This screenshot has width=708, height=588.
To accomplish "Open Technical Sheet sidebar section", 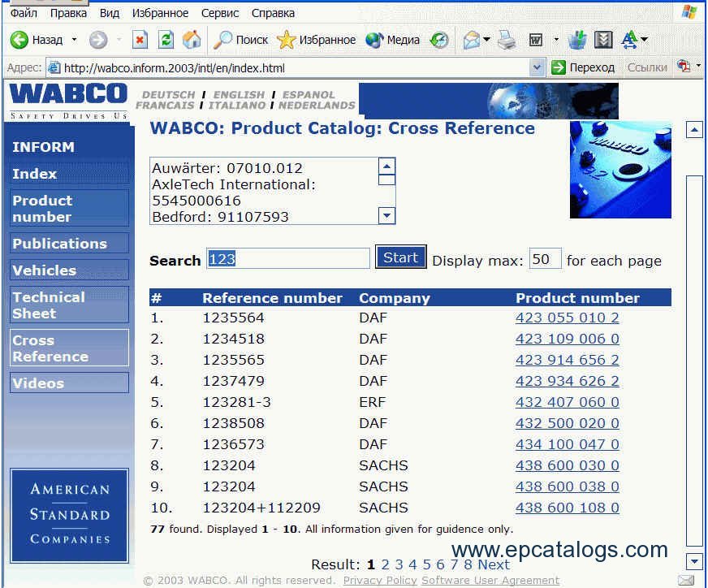I will 69,305.
